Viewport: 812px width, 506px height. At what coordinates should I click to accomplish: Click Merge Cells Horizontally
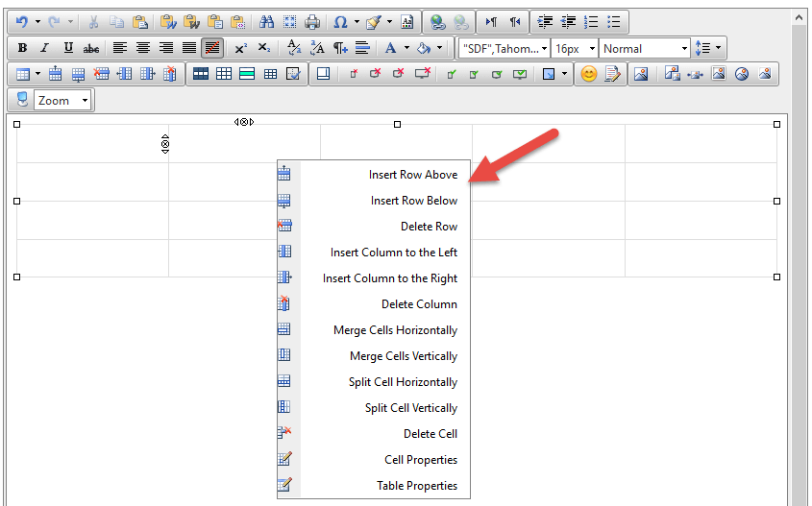click(395, 330)
